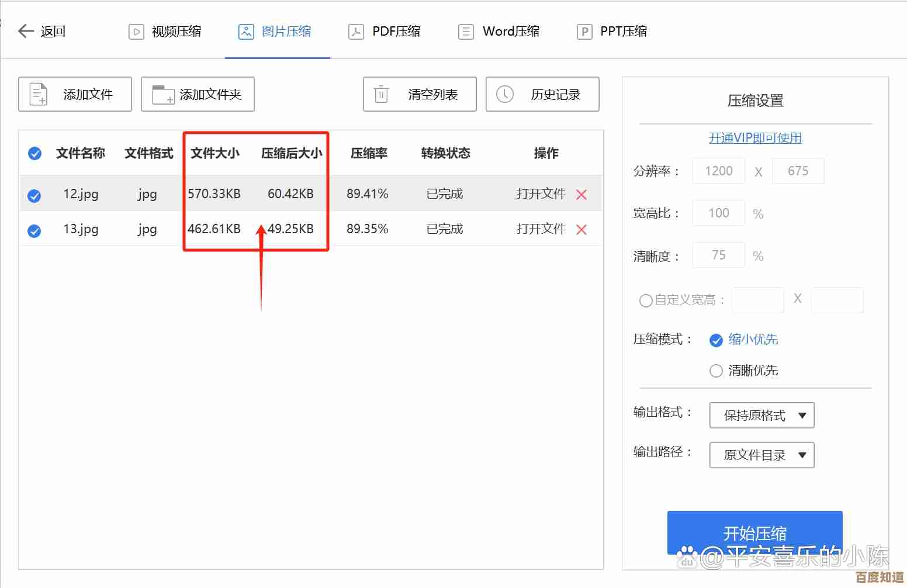This screenshot has width=907, height=588.
Task: Uncheck the 12.jpg row checkbox
Action: pos(34,196)
